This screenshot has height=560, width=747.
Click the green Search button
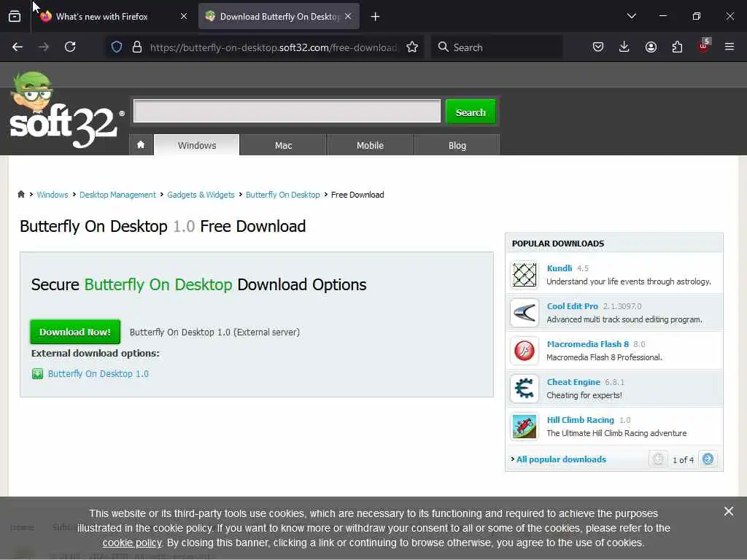471,112
